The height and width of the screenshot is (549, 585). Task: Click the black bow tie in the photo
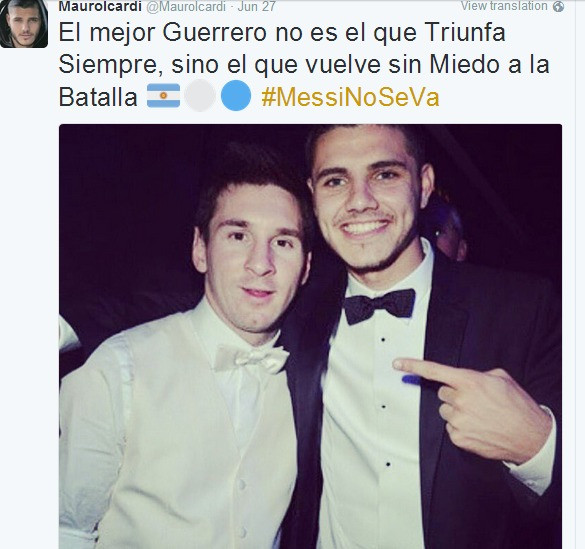tap(379, 306)
